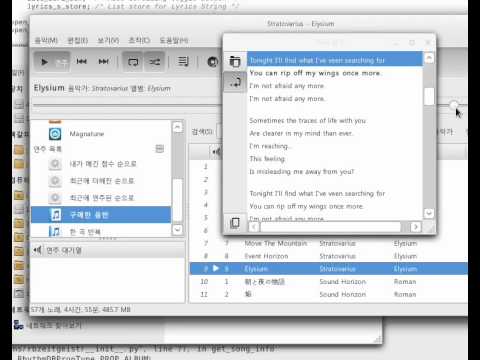The image size is (480, 360).
Task: Toggle shuffle playback mode
Action: click(x=154, y=62)
